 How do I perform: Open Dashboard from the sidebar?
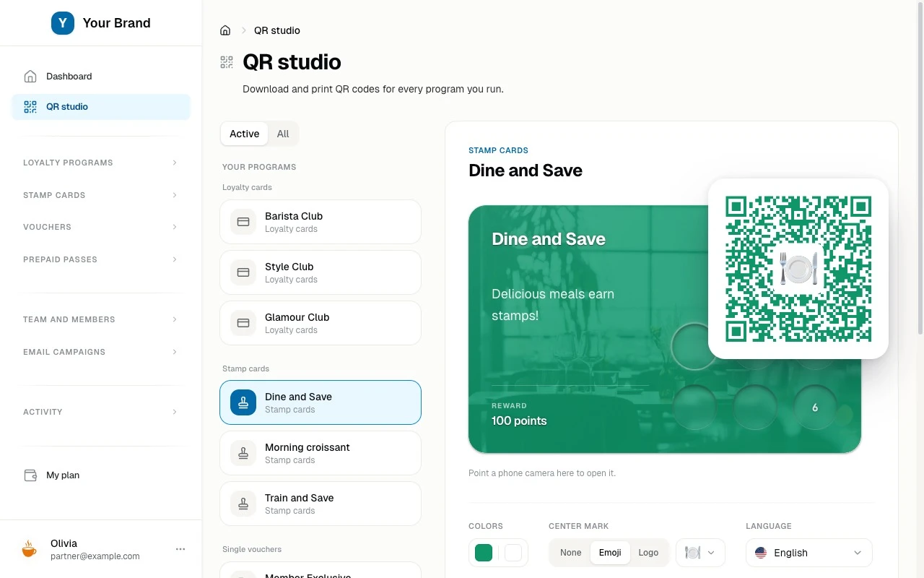[x=101, y=76]
